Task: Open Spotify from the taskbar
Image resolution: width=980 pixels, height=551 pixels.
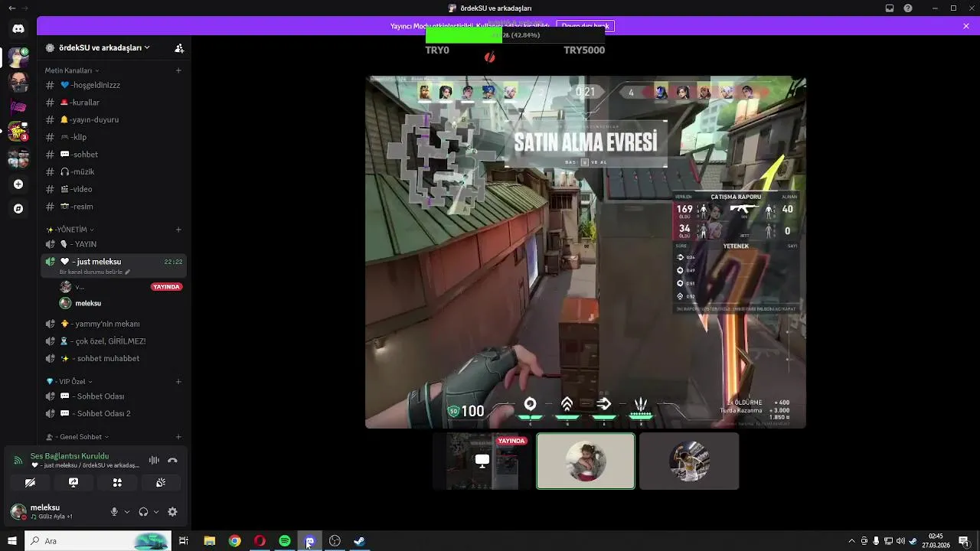Action: (x=285, y=541)
